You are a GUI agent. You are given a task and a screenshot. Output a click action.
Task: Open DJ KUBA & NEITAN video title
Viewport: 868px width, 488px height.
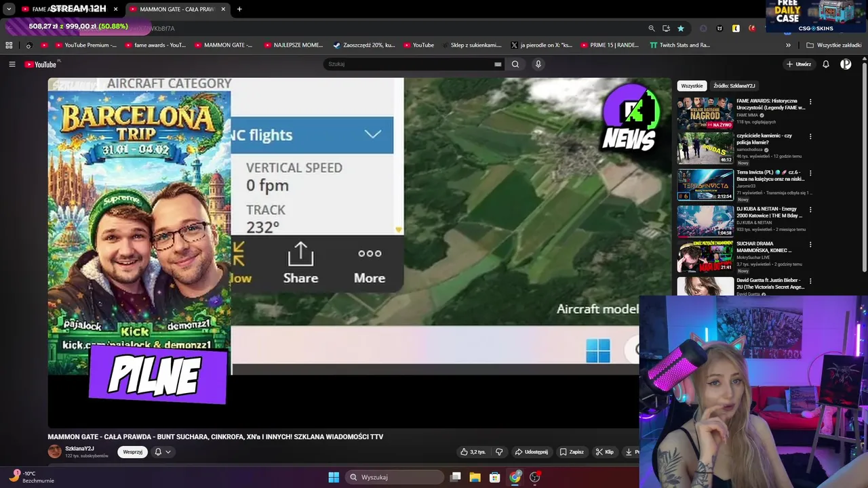click(769, 212)
